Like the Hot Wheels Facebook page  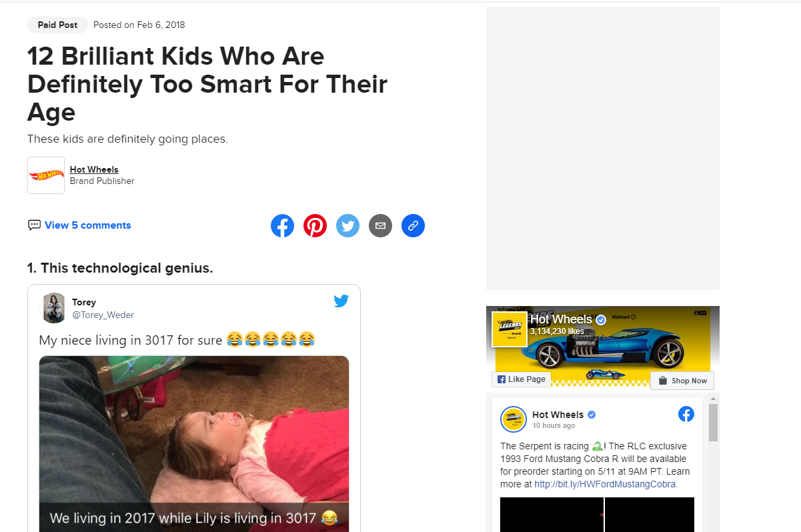point(522,379)
